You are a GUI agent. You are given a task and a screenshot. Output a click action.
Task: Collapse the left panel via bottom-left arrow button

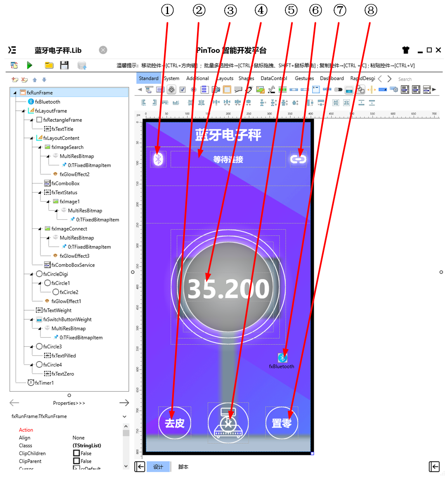pyautogui.click(x=140, y=466)
